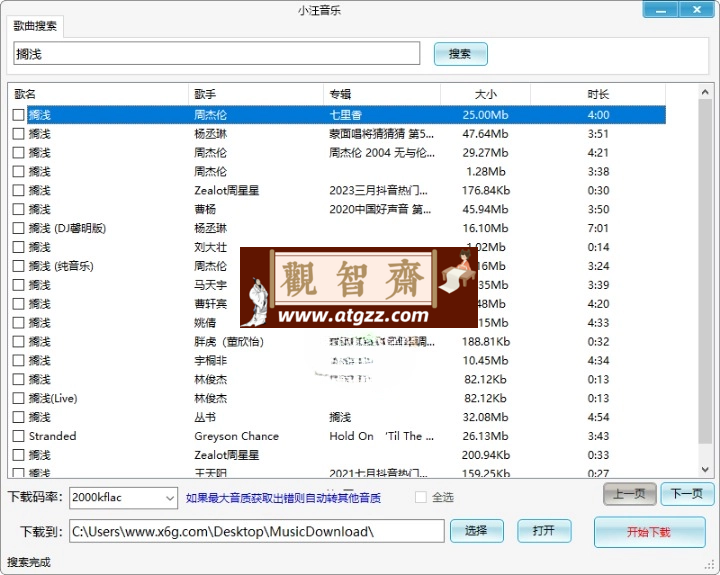Check the box for 搁浅 (纯音乐)

pyautogui.click(x=18, y=266)
